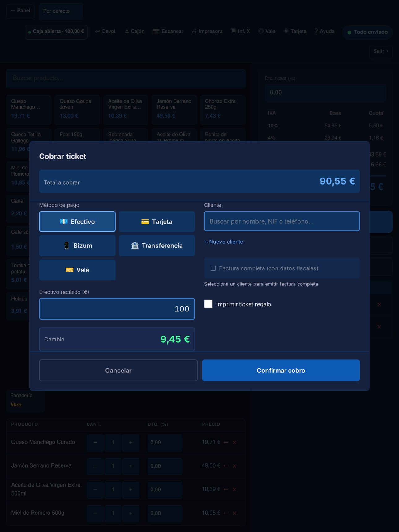Click the Escanear camera toolbar item
The height and width of the screenshot is (532, 399).
[x=168, y=31]
